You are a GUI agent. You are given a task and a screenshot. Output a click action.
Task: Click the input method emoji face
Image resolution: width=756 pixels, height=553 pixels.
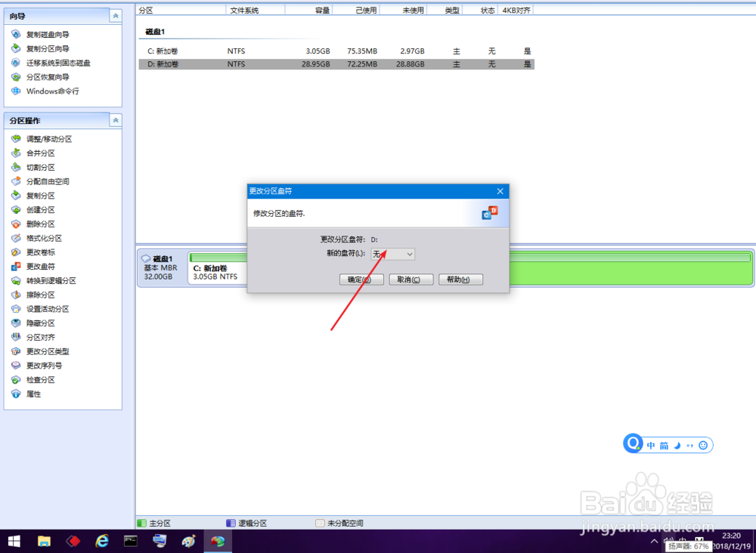coord(703,445)
